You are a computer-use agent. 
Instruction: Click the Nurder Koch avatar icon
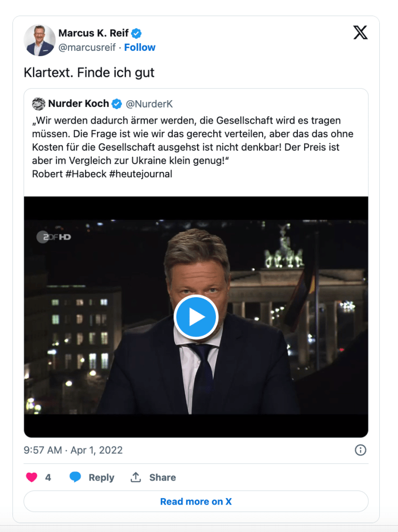[38, 103]
